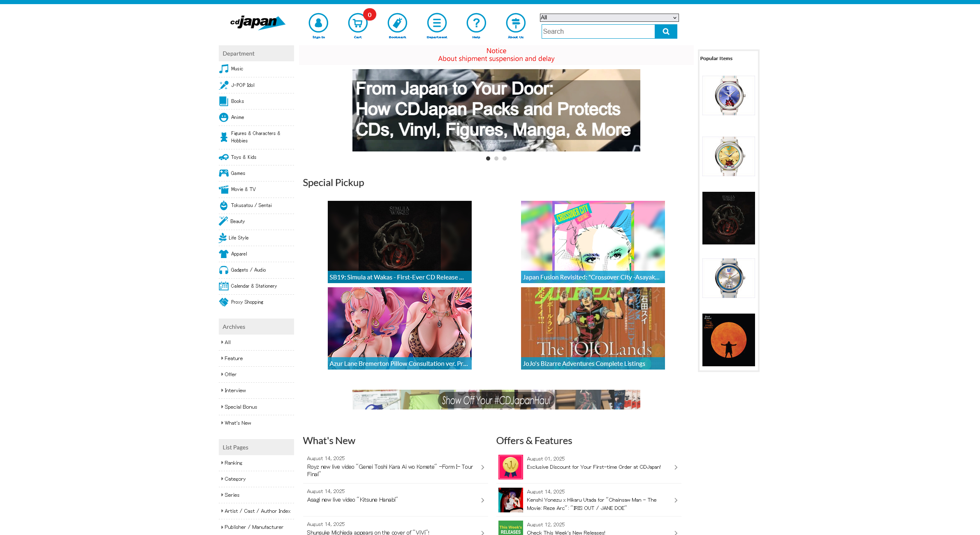
Task: Open the Series list page
Action: tap(232, 495)
